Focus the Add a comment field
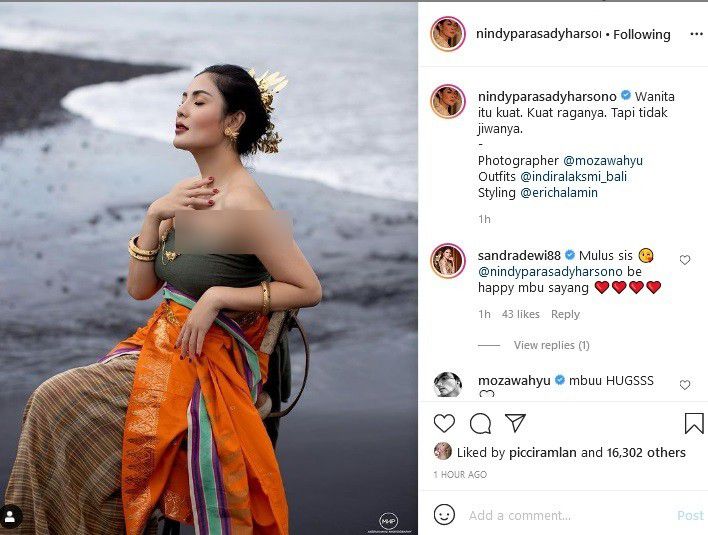Screen dimensions: 708x535 click(x=568, y=515)
